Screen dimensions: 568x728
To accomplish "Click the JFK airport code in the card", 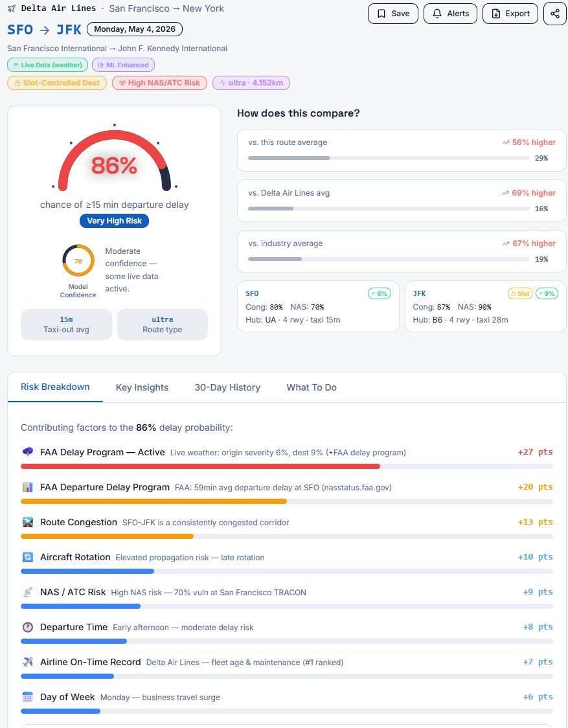I will click(x=420, y=293).
